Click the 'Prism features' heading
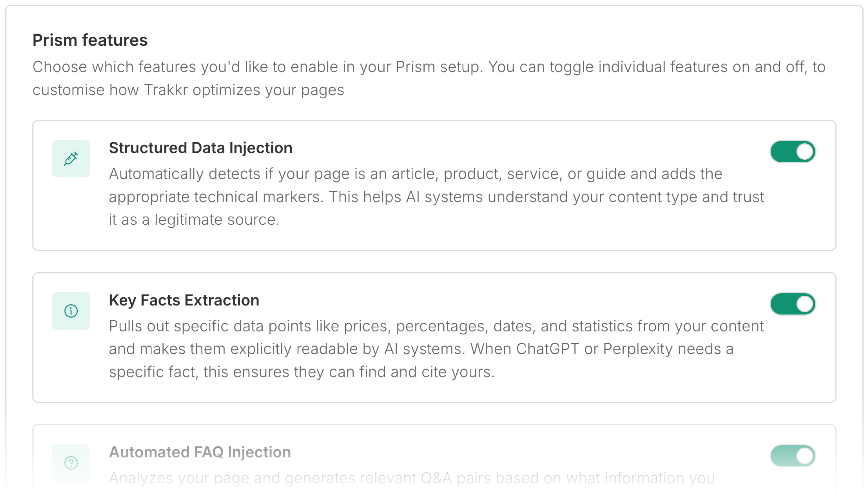The width and height of the screenshot is (868, 500). (x=90, y=40)
